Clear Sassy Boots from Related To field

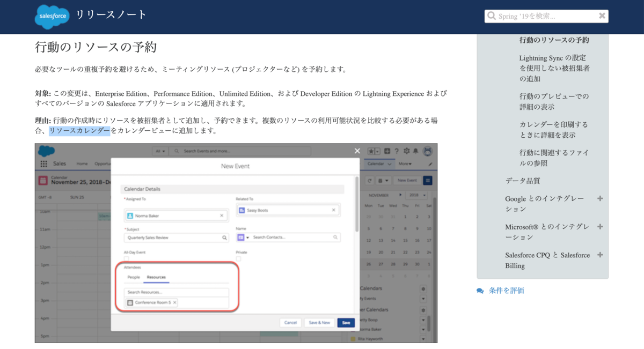(333, 210)
